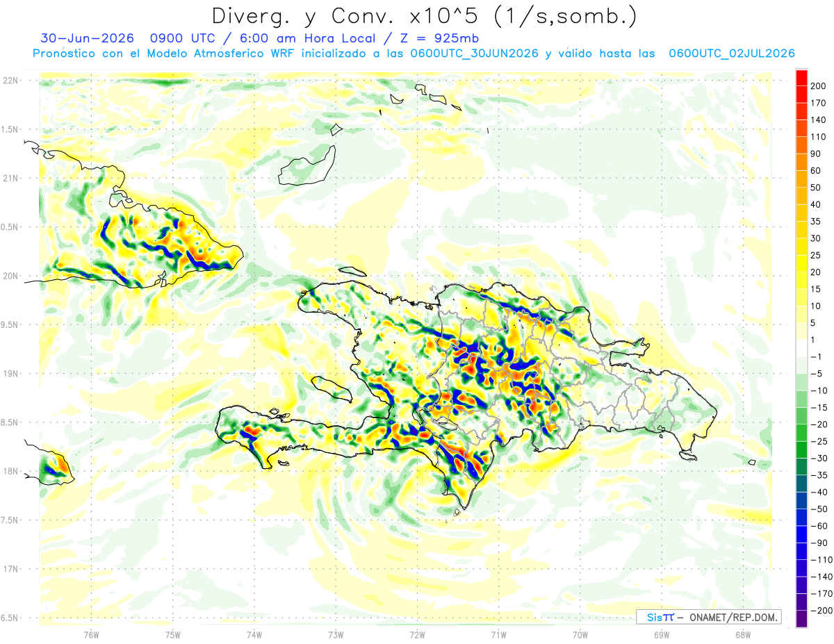834x644 pixels.
Task: Click longitude label '69W'
Action: pyautogui.click(x=662, y=634)
